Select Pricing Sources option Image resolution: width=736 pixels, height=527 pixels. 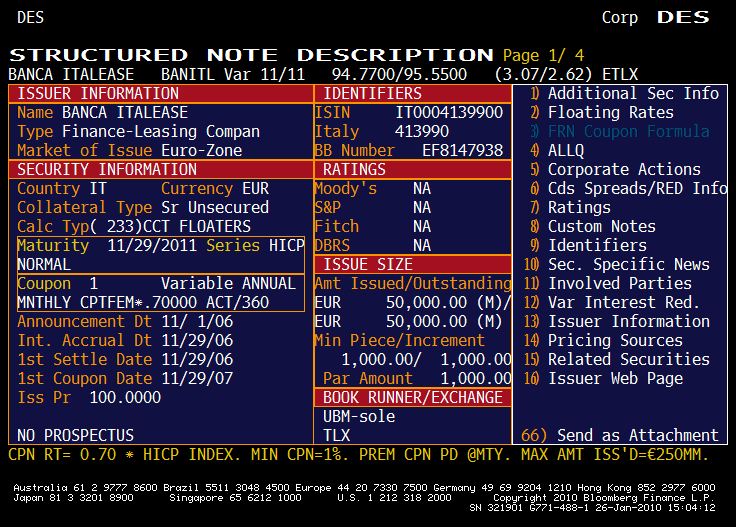615,340
